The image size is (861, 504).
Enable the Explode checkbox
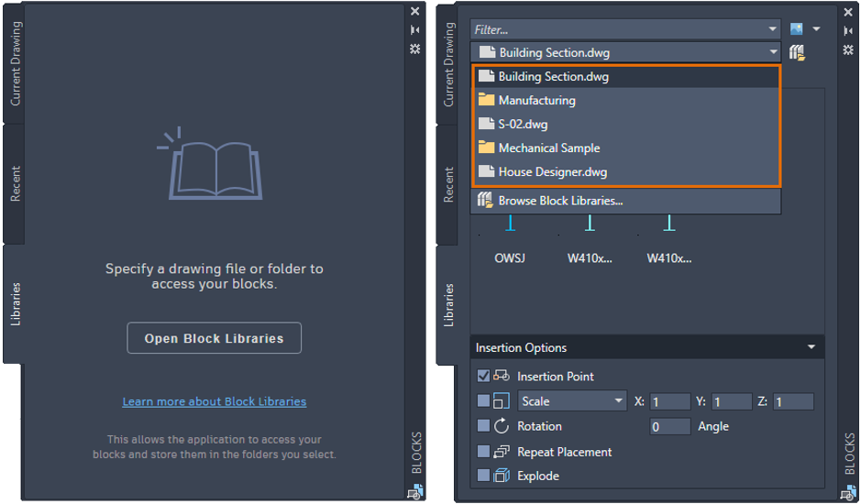coord(483,476)
